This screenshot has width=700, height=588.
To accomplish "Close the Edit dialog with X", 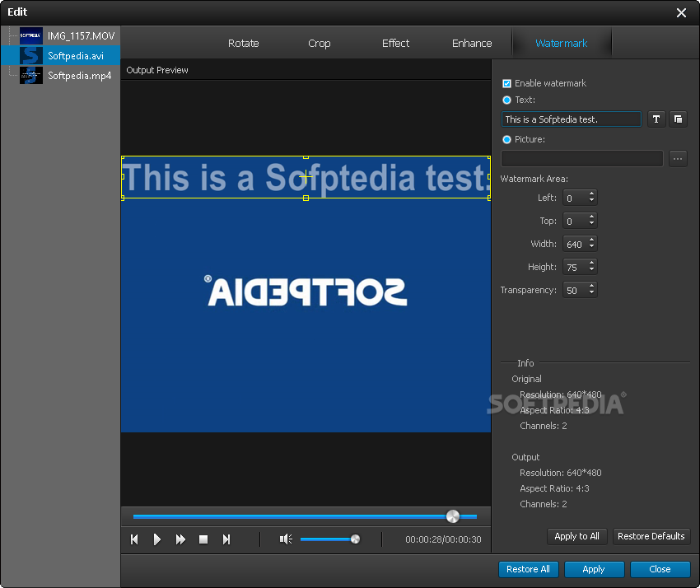I will [681, 12].
